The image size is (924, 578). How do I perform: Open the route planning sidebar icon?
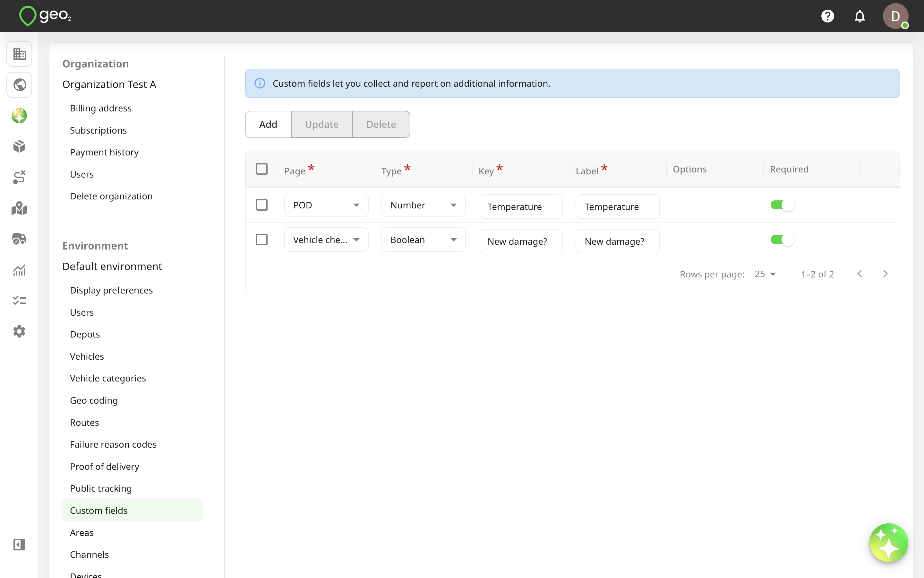[x=20, y=177]
